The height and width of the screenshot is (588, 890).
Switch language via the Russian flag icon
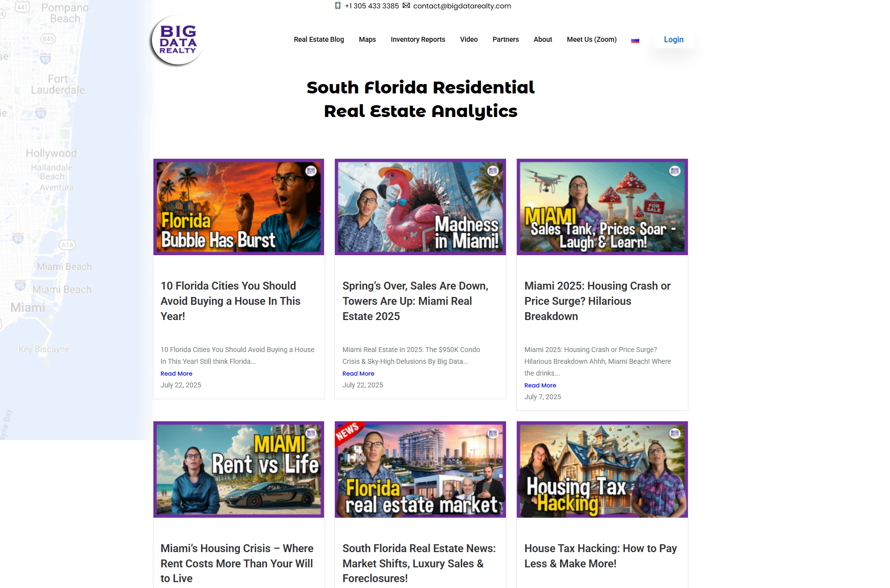(x=635, y=40)
